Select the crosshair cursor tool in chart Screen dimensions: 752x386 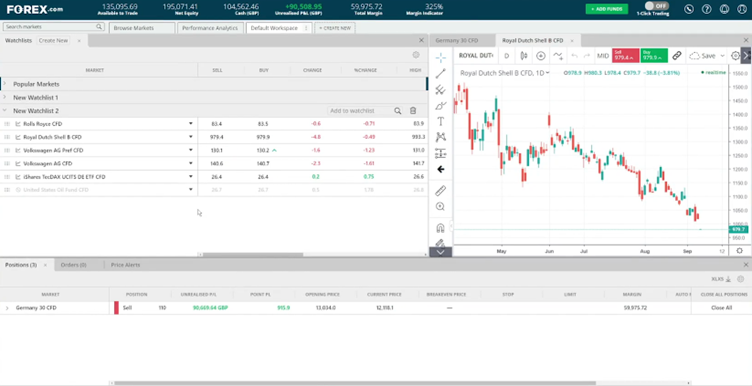[441, 58]
